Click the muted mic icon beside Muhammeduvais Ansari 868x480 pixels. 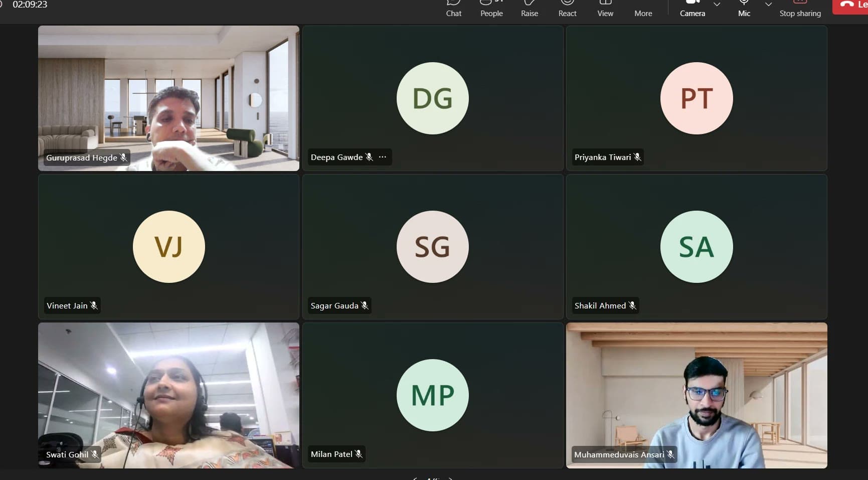[x=670, y=454]
